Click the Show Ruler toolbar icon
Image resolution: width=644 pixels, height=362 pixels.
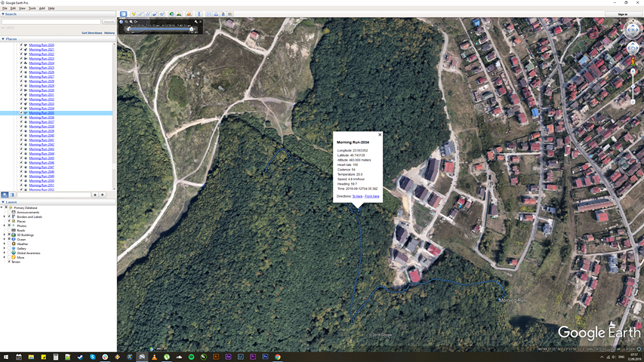point(199,14)
